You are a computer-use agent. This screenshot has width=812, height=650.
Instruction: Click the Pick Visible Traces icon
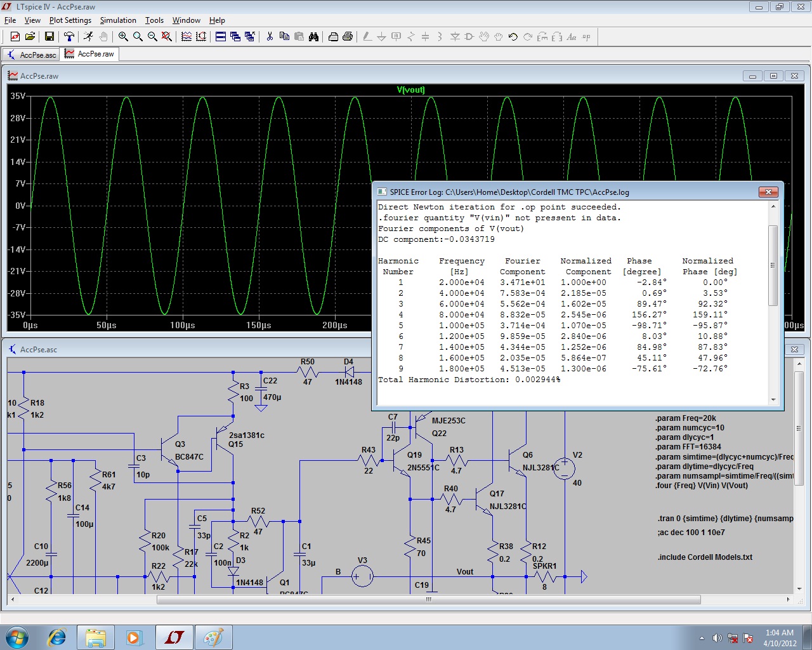click(x=187, y=37)
